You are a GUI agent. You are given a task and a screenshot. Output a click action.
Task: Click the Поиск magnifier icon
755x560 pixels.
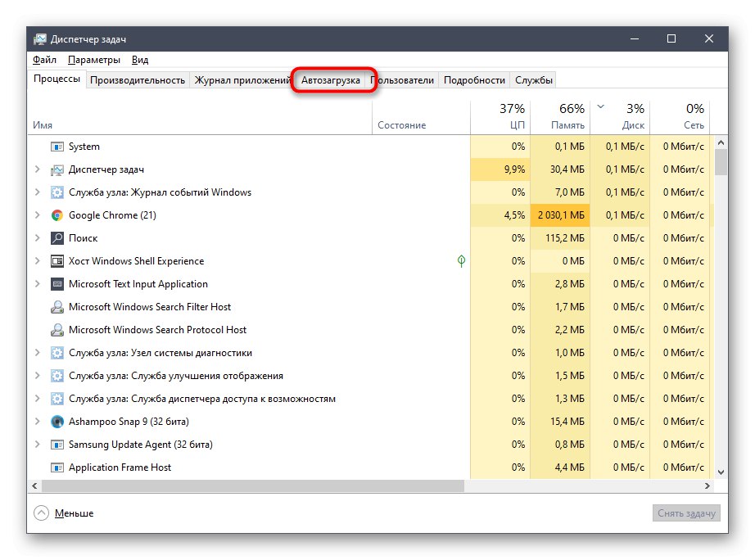57,238
